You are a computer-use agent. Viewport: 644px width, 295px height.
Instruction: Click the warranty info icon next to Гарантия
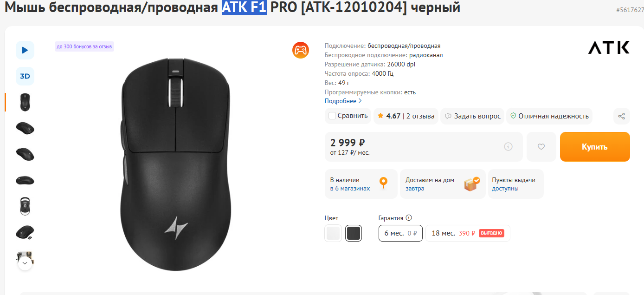click(409, 218)
